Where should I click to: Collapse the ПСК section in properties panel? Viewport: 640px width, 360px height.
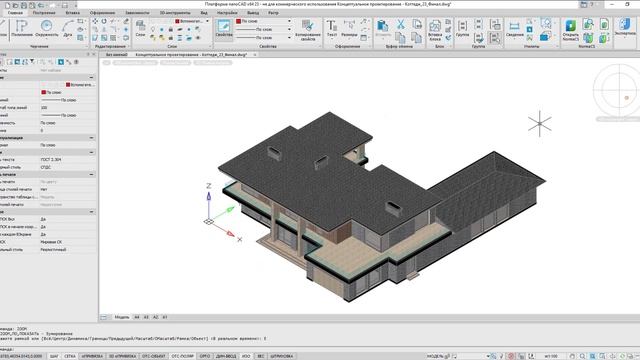91,212
